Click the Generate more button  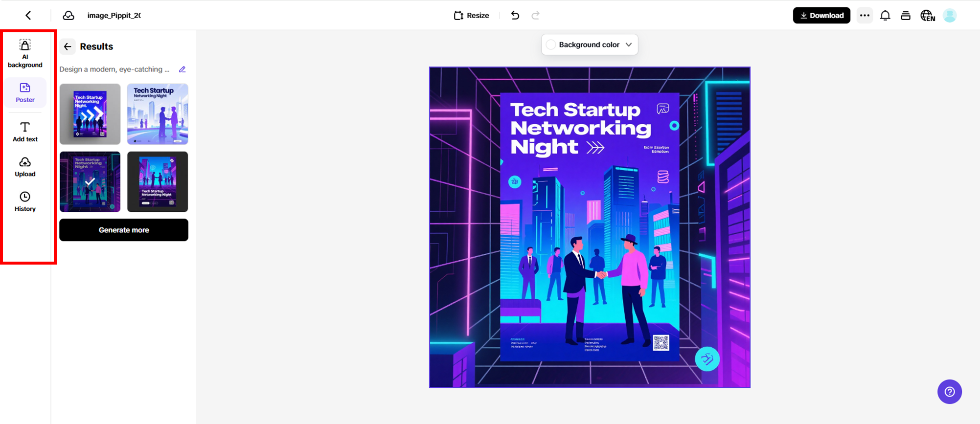(x=124, y=230)
